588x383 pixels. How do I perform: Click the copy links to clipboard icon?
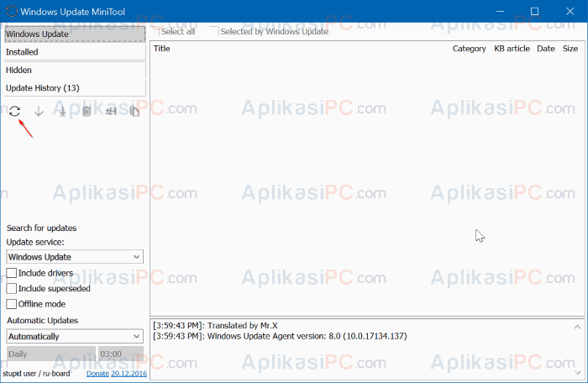pos(134,111)
